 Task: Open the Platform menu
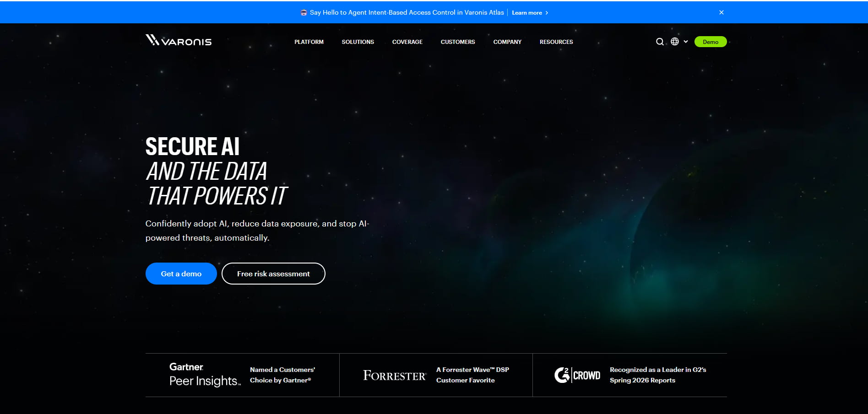tap(309, 42)
